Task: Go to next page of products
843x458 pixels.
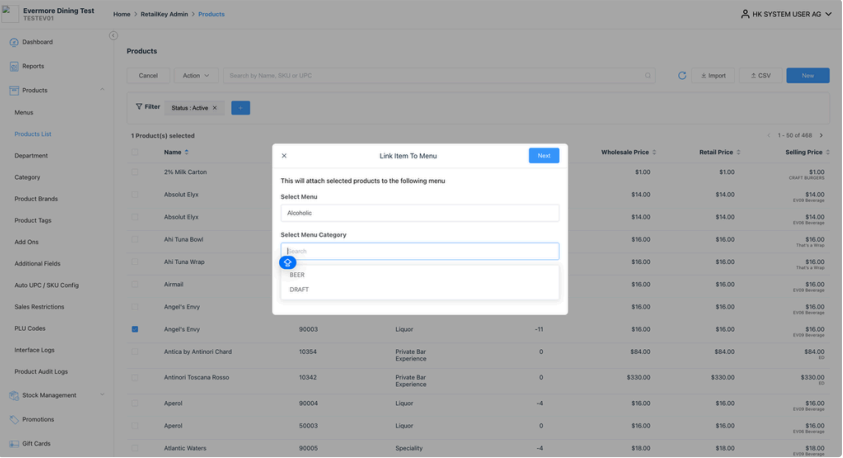Action: point(821,135)
